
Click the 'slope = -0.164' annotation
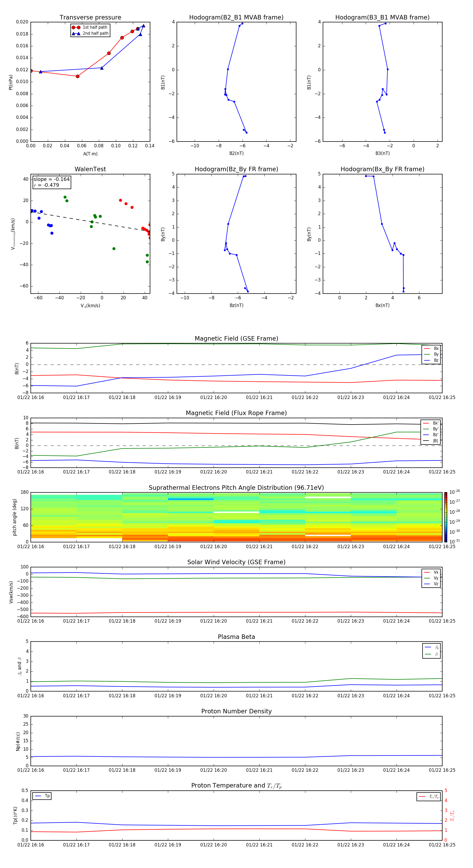tap(52, 179)
